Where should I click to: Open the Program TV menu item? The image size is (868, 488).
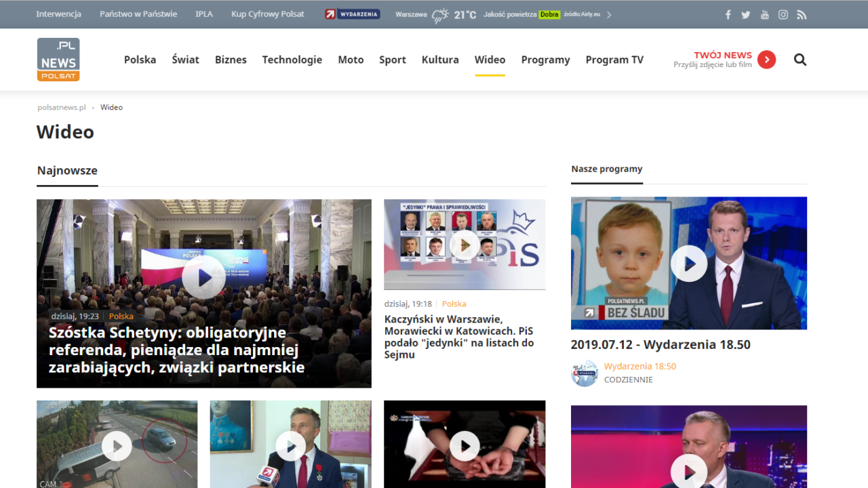(x=614, y=60)
